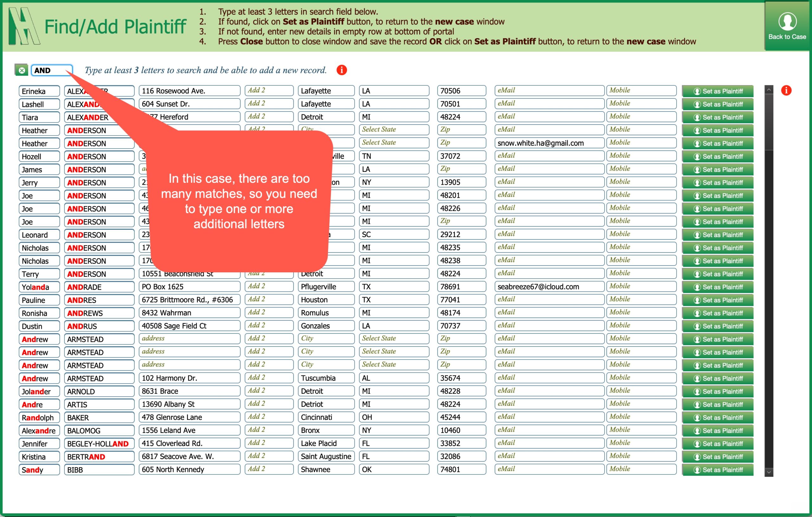812x517 pixels.
Task: Open the red info icon beside search hint
Action: (x=342, y=70)
